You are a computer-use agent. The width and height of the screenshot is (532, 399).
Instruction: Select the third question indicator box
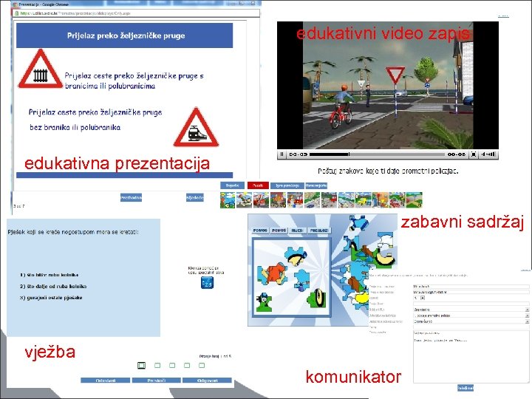point(172,366)
